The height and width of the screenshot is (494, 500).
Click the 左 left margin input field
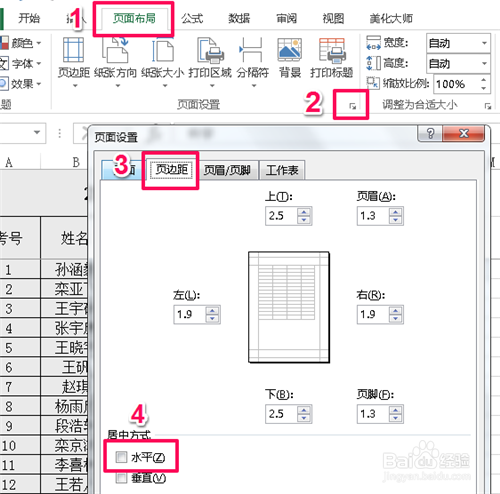pyautogui.click(x=190, y=314)
